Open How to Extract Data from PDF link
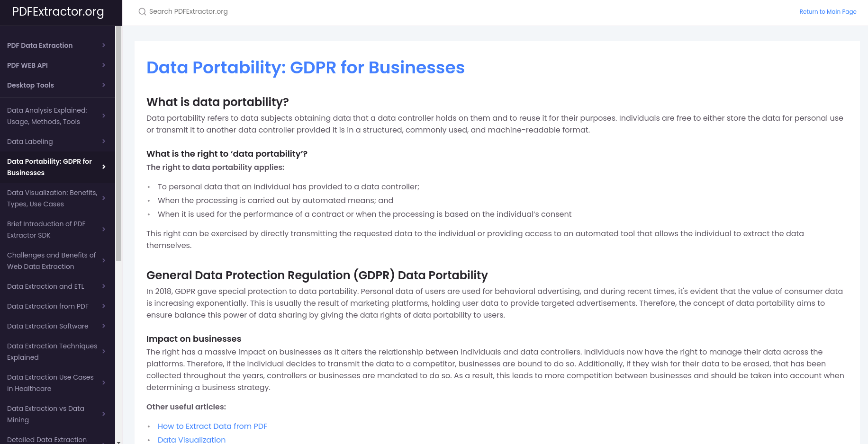The width and height of the screenshot is (868, 444). 212,426
